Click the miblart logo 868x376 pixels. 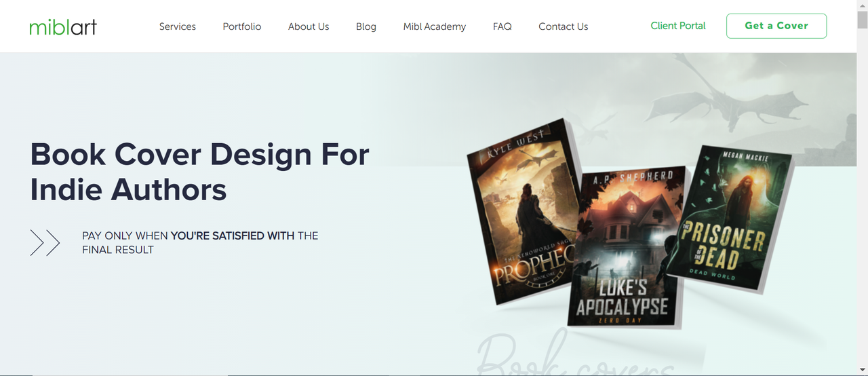pyautogui.click(x=63, y=26)
